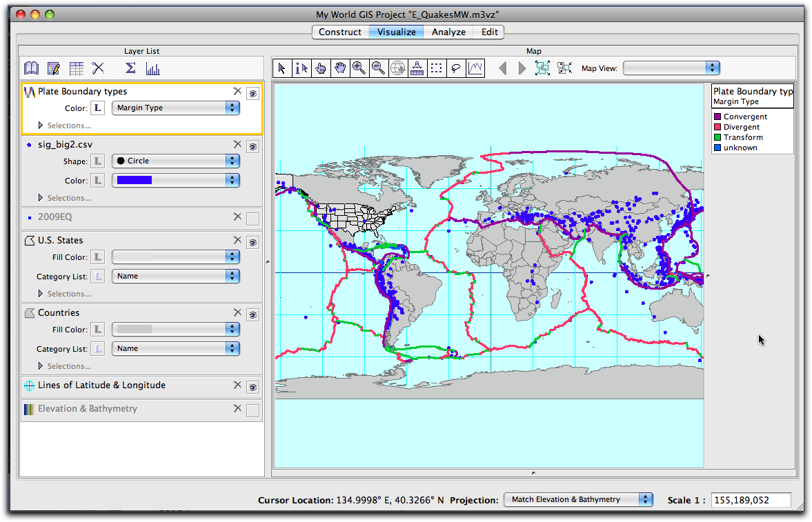This screenshot has height=522, width=812.
Task: Open the Margin Type color dropdown
Action: coord(176,108)
